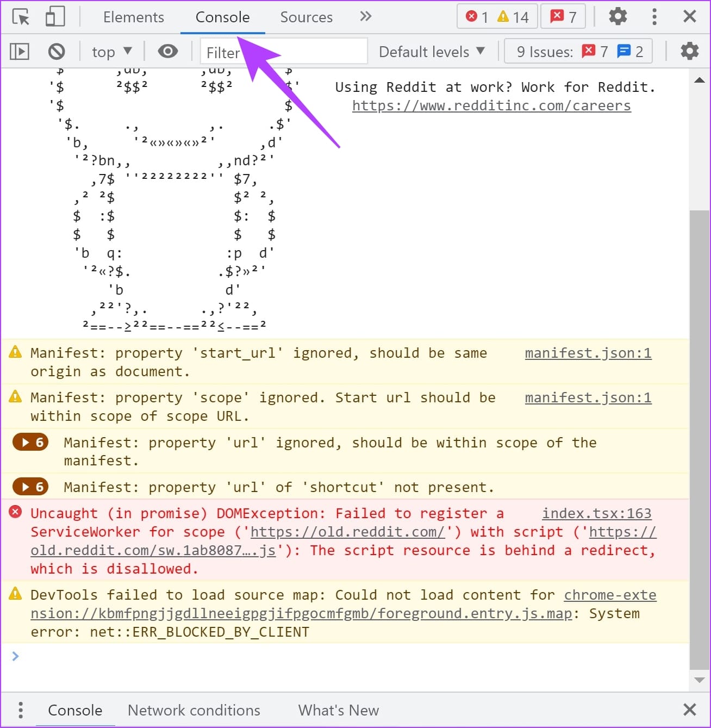The image size is (711, 728).
Task: Open the Default levels dropdown
Action: (432, 52)
